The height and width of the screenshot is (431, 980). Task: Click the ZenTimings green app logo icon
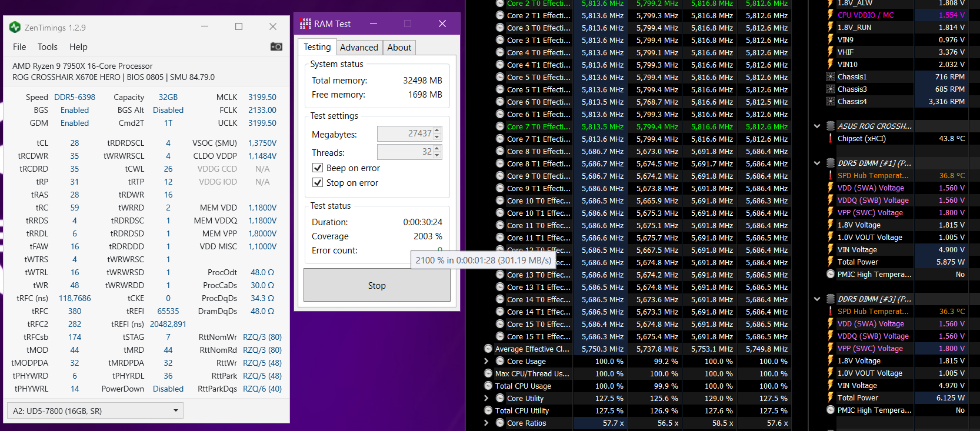(15, 27)
